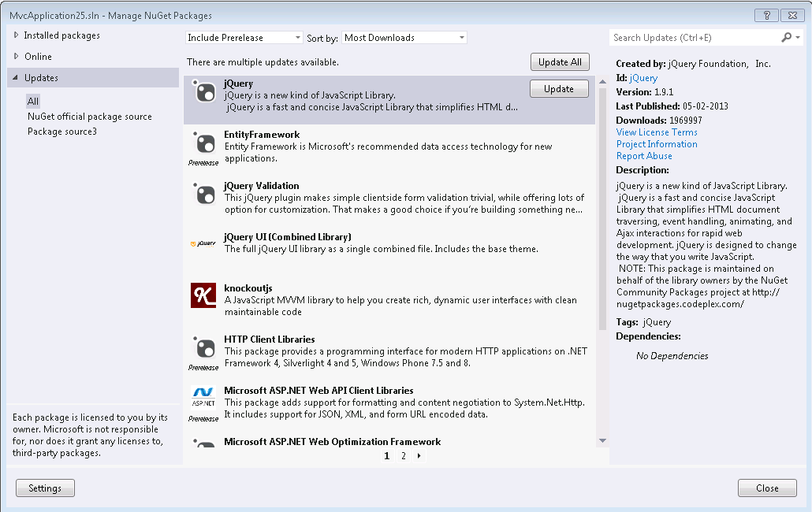Open the Settings dialog

pos(45,488)
